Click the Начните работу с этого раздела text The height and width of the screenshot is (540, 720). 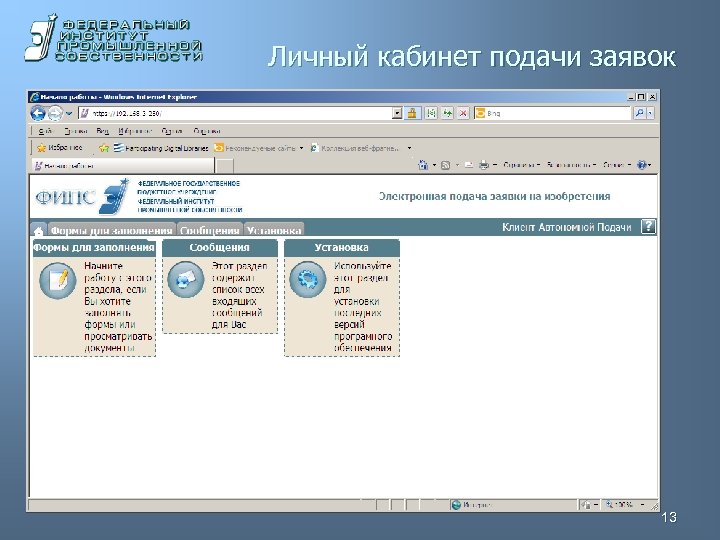point(118,307)
